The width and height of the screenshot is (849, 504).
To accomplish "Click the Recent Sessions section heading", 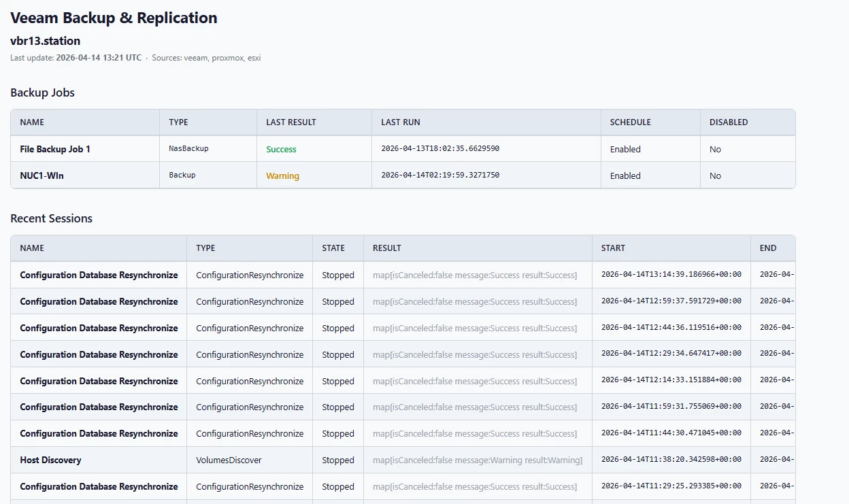I will coord(51,218).
